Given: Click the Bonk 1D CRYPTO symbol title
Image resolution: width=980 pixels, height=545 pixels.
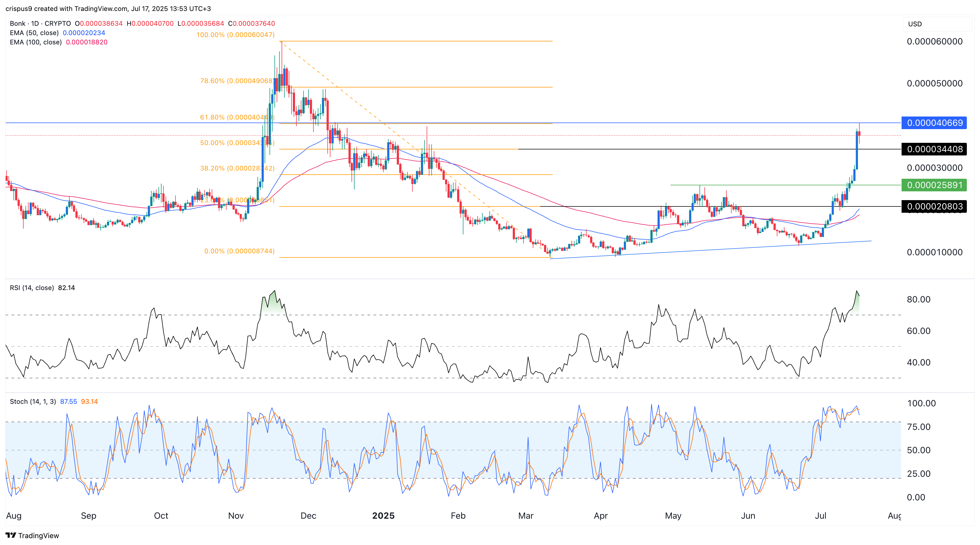Looking at the screenshot, I should pyautogui.click(x=40, y=24).
